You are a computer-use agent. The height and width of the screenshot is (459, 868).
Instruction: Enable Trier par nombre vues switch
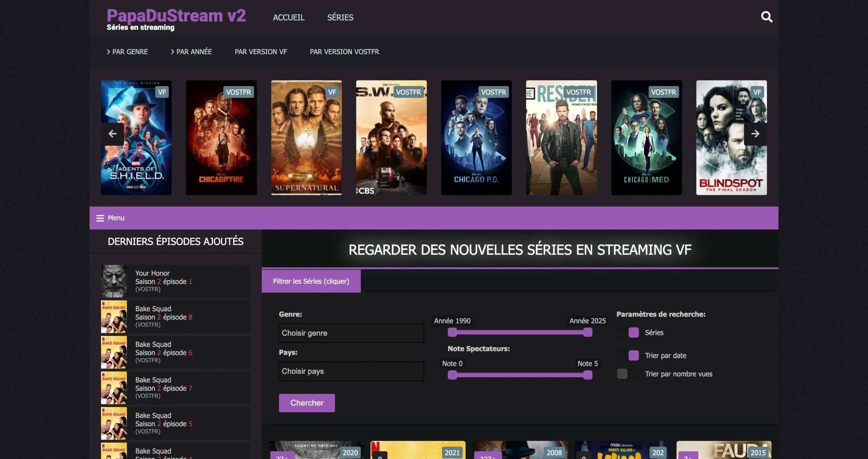pos(628,374)
